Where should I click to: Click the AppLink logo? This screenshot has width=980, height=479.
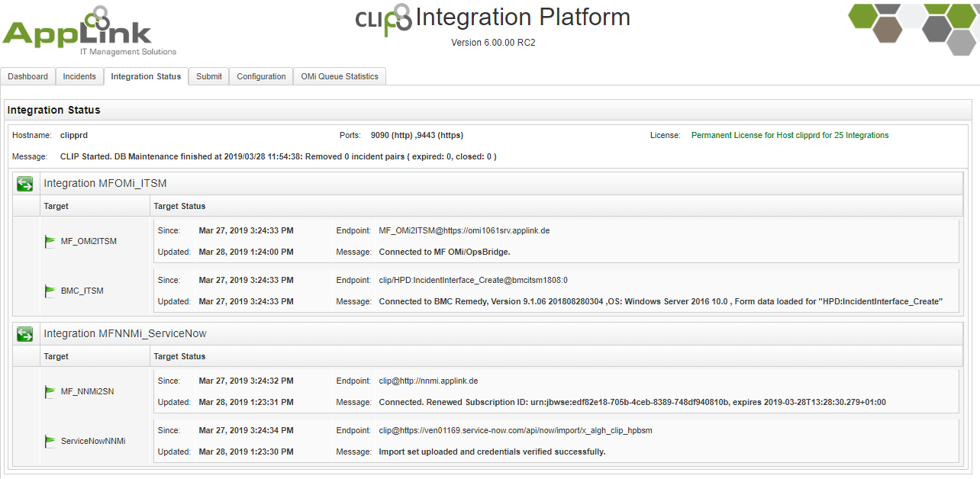point(89,31)
